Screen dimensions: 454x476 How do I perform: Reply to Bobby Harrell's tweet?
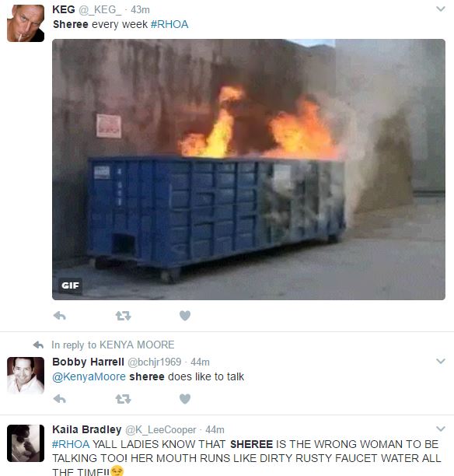point(60,398)
